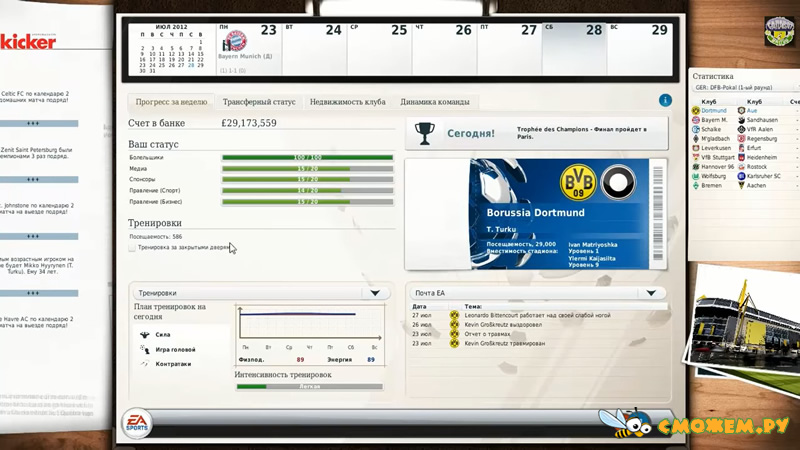
Task: Click Karlsruher SC in Статистика table
Action: point(764,176)
